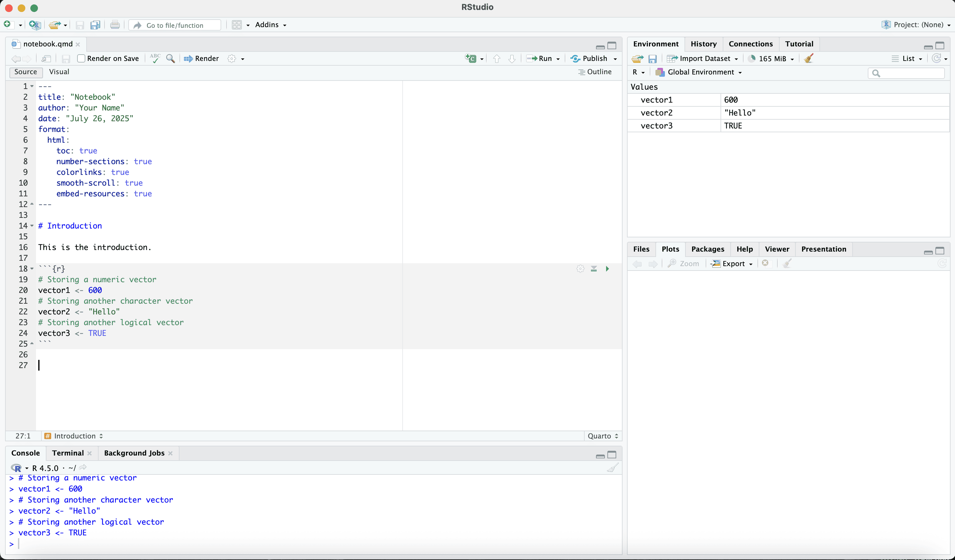Viewport: 955px width, 560px height.
Task: Click the spell check ABC icon
Action: pyautogui.click(x=155, y=58)
